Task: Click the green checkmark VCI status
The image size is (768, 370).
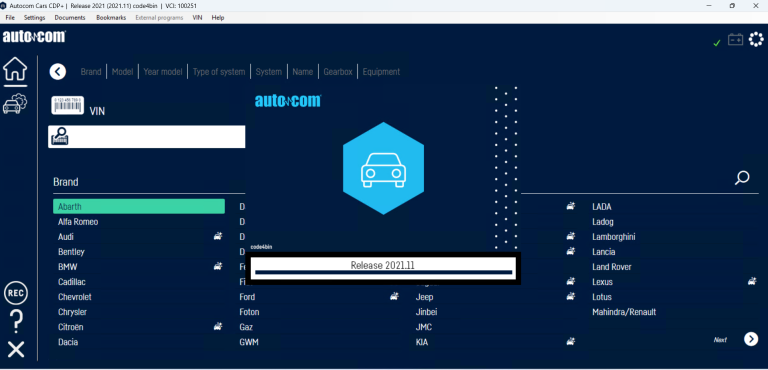Action: pos(717,43)
